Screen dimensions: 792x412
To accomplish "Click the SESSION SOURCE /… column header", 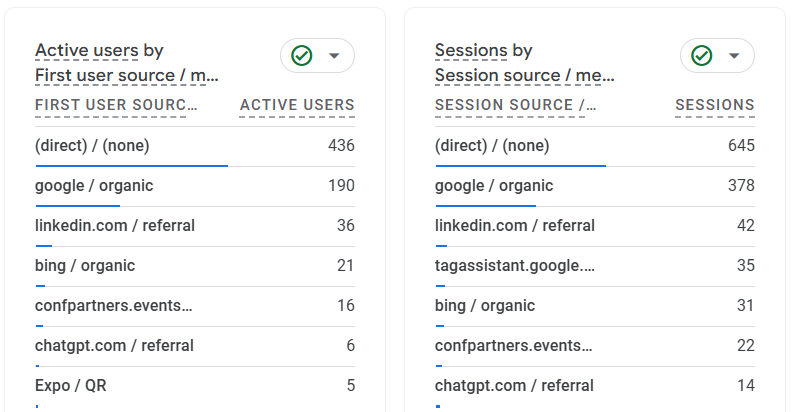I will [x=515, y=105].
